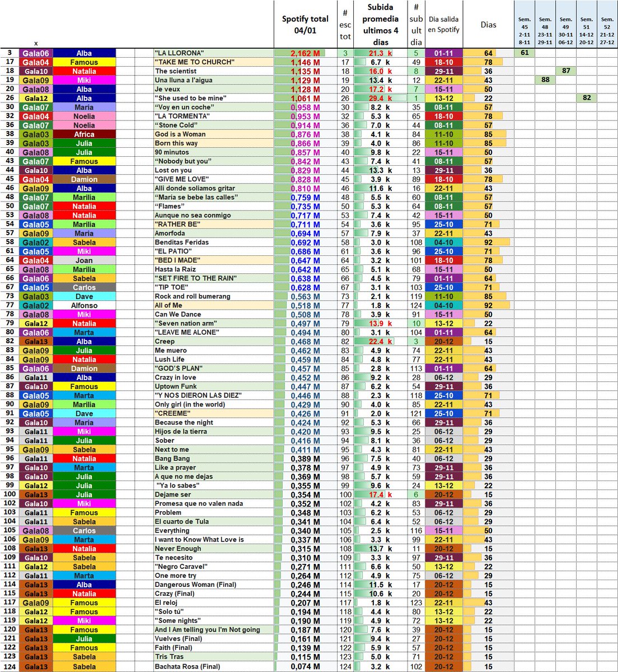618x672 pixels.
Task: Click the "Una lluna a l'aigua" cell
Action: pyautogui.click(x=214, y=80)
